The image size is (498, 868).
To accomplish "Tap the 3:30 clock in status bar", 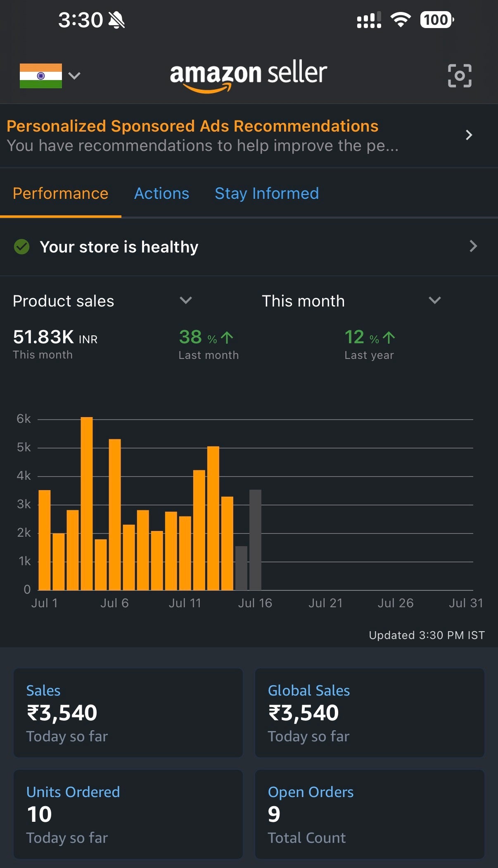I will pyautogui.click(x=81, y=20).
